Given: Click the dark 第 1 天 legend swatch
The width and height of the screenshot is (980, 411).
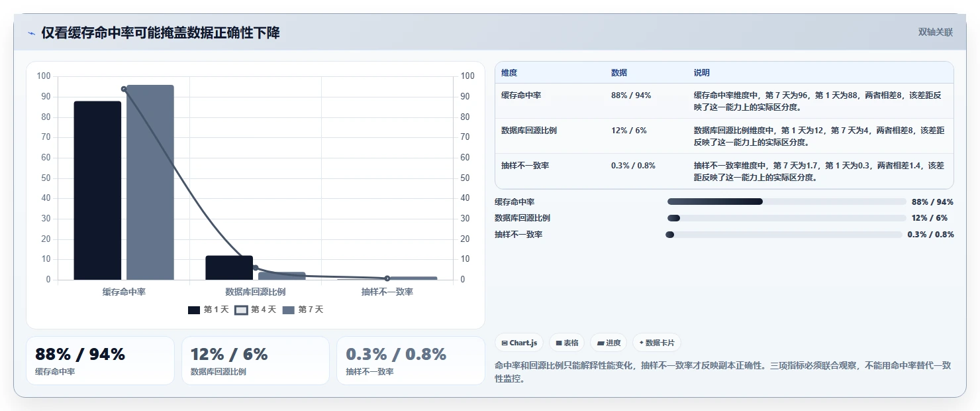Looking at the screenshot, I should click(194, 310).
